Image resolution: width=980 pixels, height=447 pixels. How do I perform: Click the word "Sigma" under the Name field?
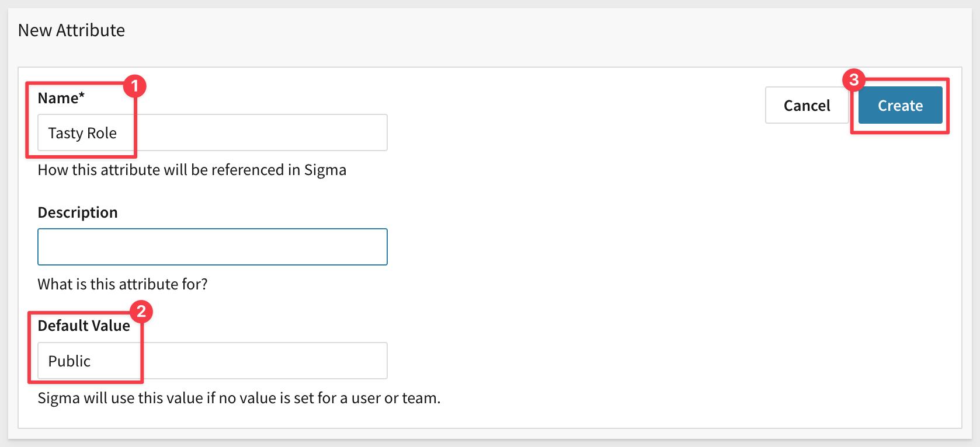coord(325,170)
